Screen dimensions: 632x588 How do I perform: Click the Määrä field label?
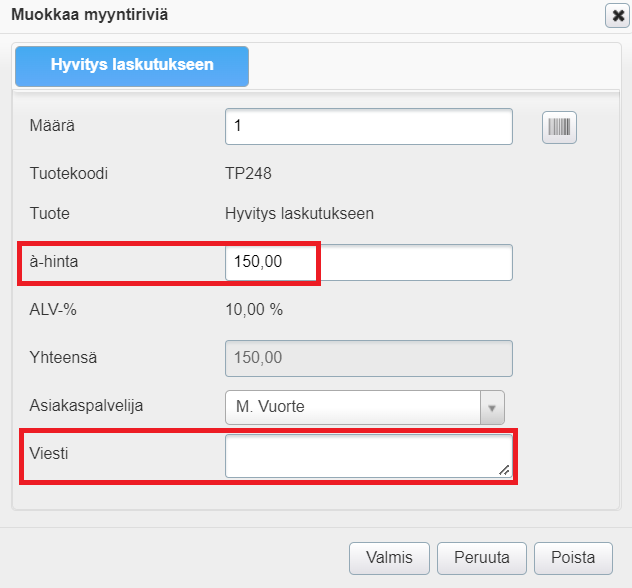[53, 126]
